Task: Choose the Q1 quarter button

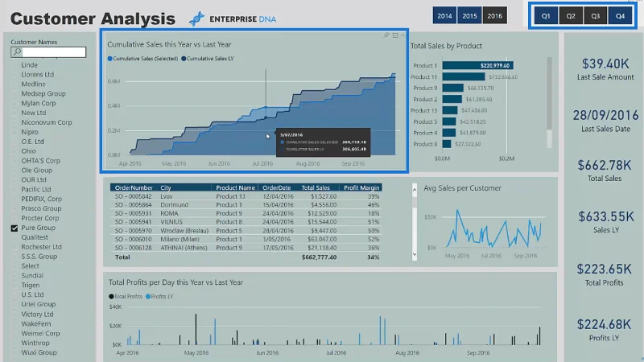Action: pyautogui.click(x=546, y=15)
